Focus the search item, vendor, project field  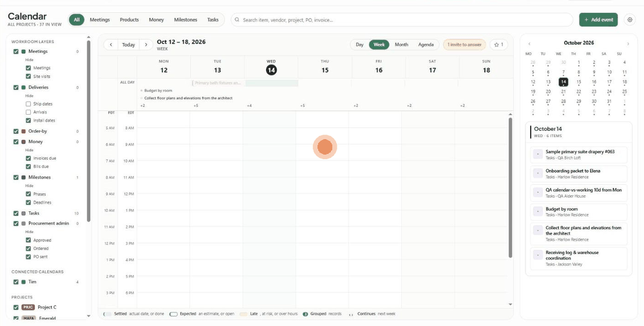tap(402, 20)
